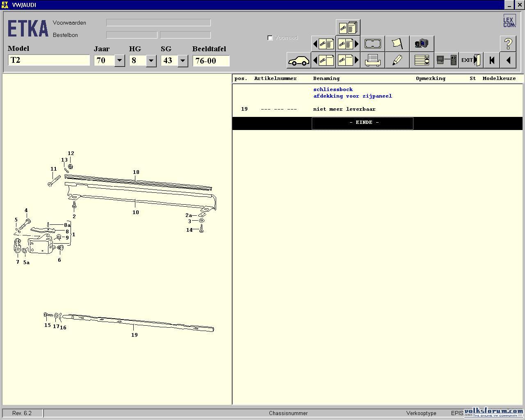Click the Beeldtafel field showing 76-00
This screenshot has width=525, height=420.
pos(211,61)
